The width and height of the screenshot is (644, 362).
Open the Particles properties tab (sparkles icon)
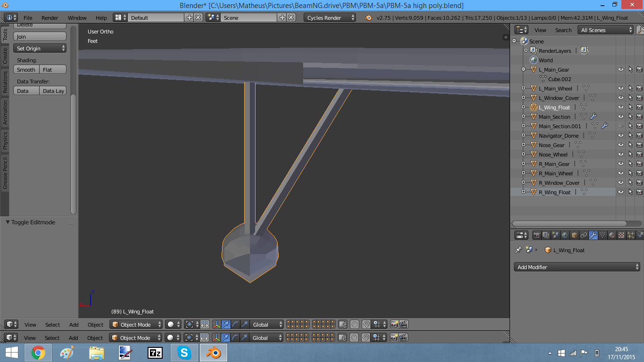[631, 235]
